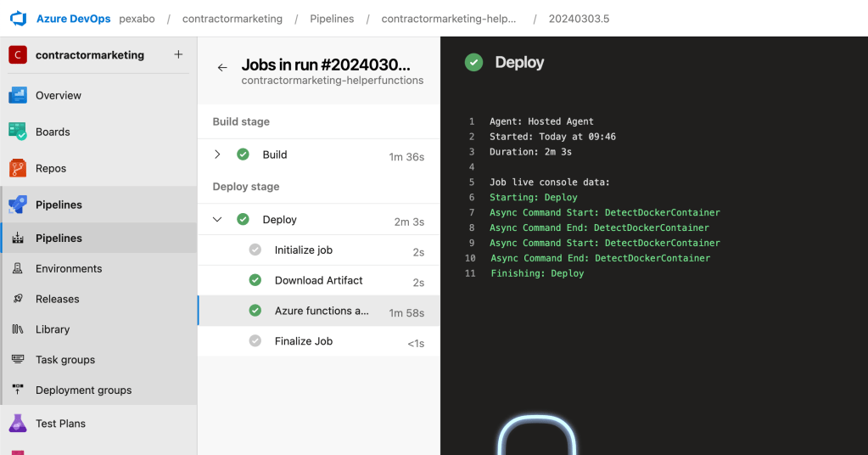Click the Task groups icon

pos(18,360)
